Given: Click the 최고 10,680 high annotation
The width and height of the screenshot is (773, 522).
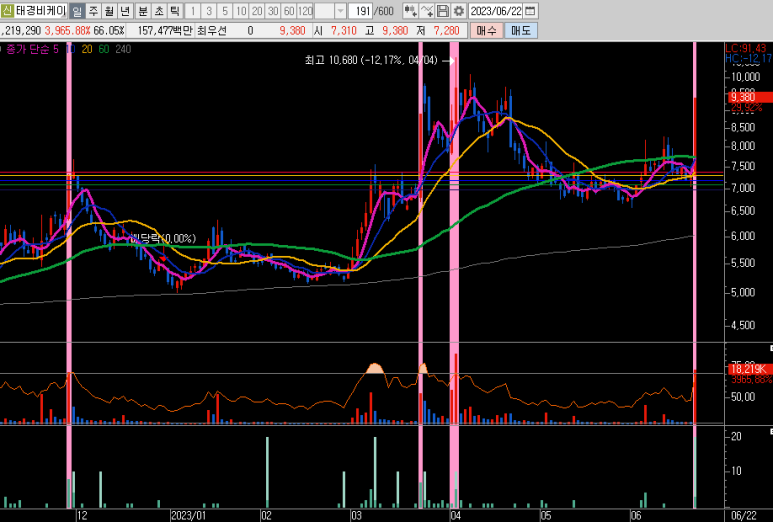Looking at the screenshot, I should pos(371,60).
